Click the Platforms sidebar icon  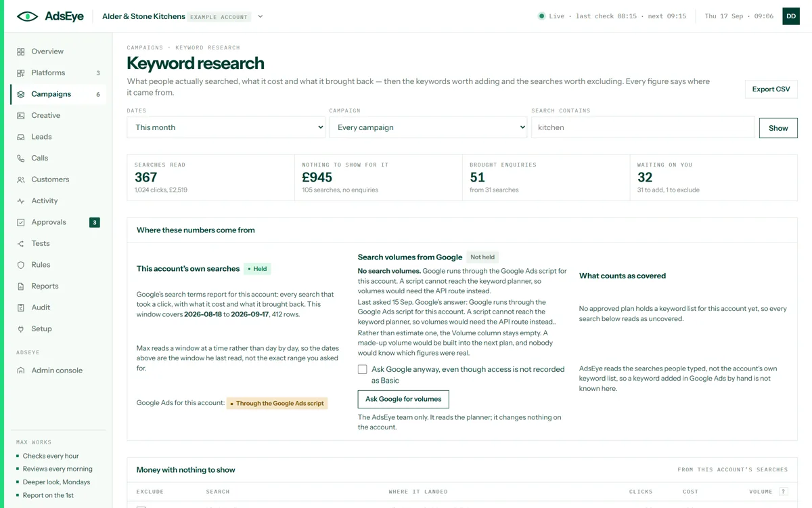[21, 73]
